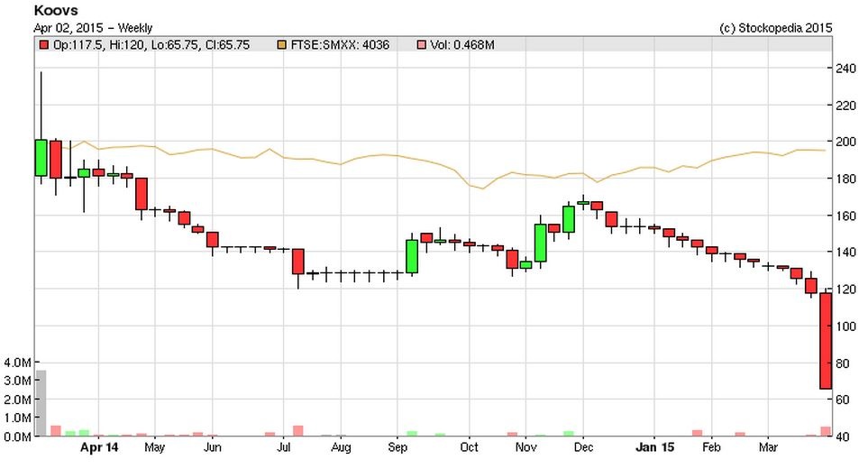This screenshot has height=469, width=868.
Task: Click the '100' price axis label
Action: (845, 326)
